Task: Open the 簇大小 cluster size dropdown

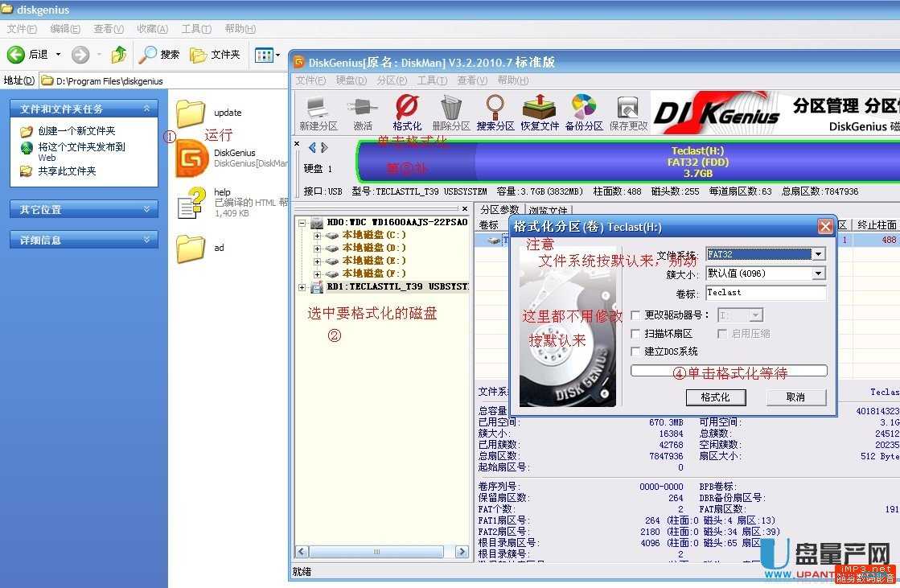Action: tap(818, 273)
